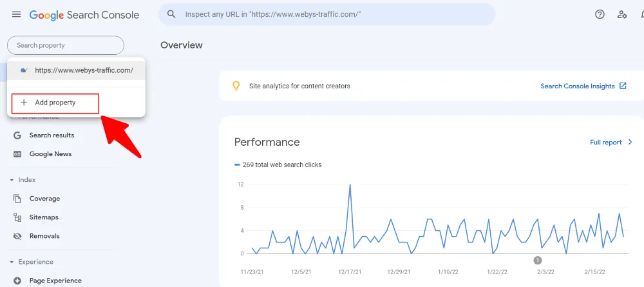Open the Google News report
Image resolution: width=644 pixels, height=287 pixels.
(50, 154)
